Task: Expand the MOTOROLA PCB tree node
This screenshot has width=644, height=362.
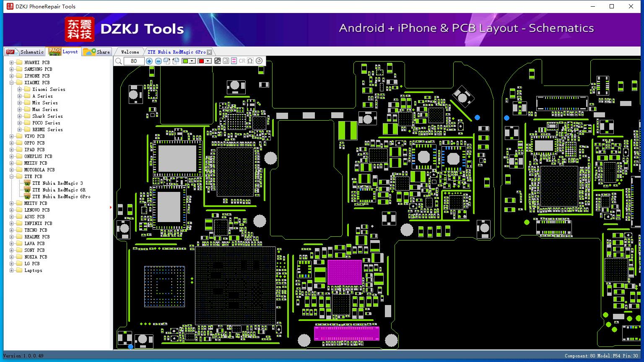Action: point(12,170)
